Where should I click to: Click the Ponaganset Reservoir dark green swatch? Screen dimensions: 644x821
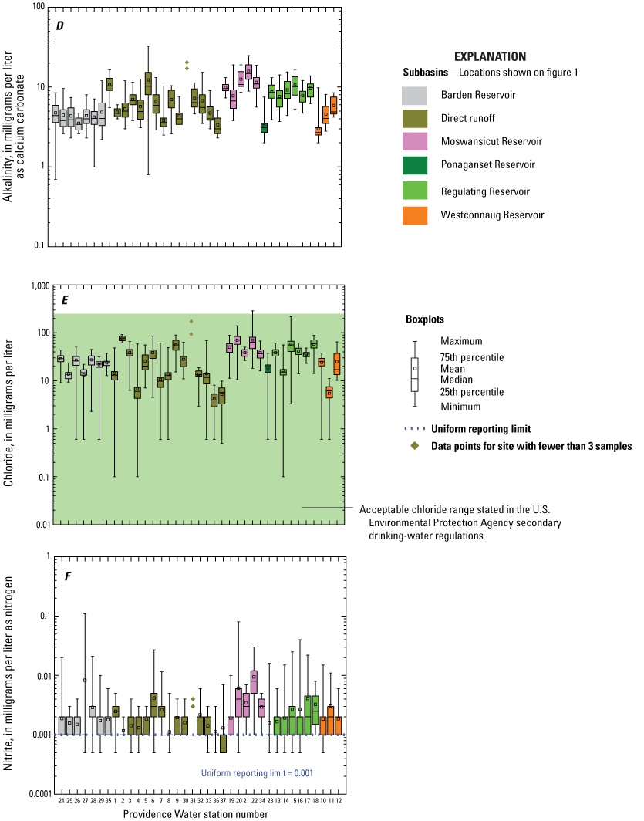pyautogui.click(x=416, y=165)
